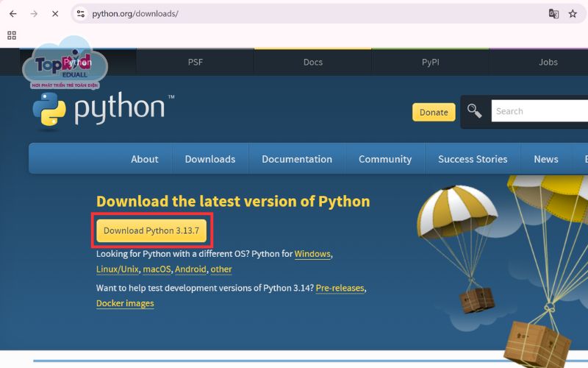Select the Community navigation item

[385, 159]
